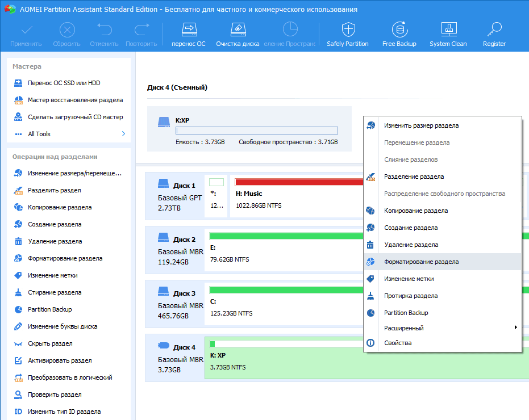Click sidebar 'Разделить раздел' operation
Image resolution: width=529 pixels, height=420 pixels.
55,190
